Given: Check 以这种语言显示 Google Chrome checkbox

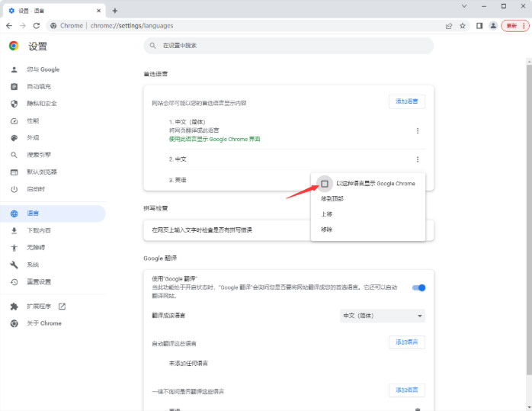Looking at the screenshot, I should (x=325, y=184).
